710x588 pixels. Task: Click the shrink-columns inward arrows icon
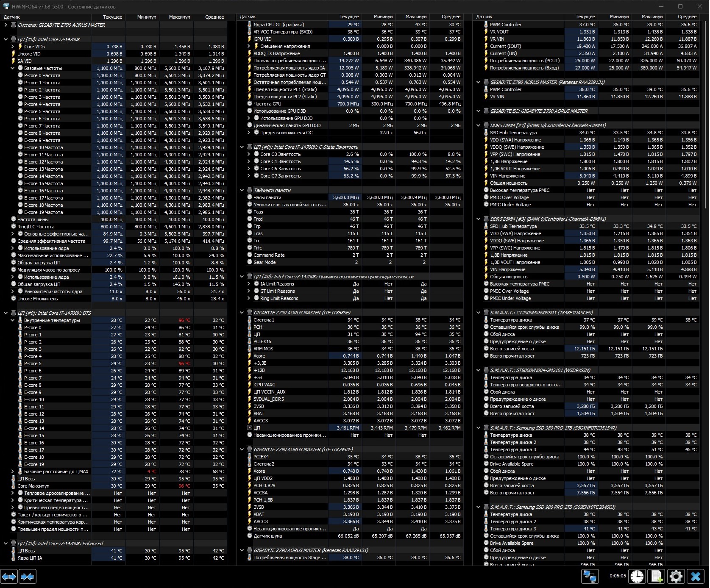28,577
